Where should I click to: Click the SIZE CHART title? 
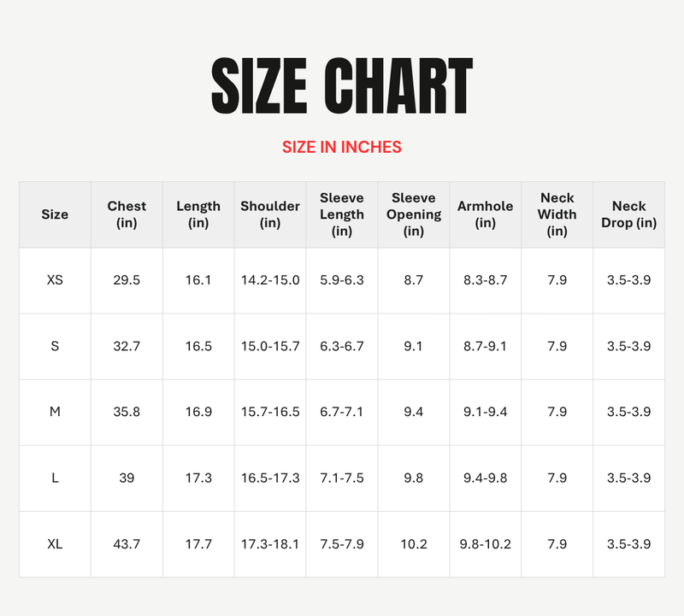[341, 87]
